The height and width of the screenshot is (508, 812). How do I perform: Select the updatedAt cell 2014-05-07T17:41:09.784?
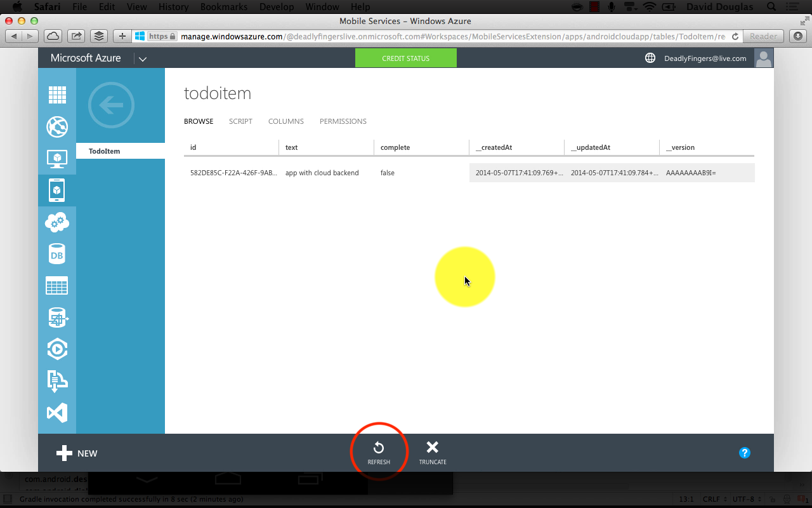click(x=612, y=173)
